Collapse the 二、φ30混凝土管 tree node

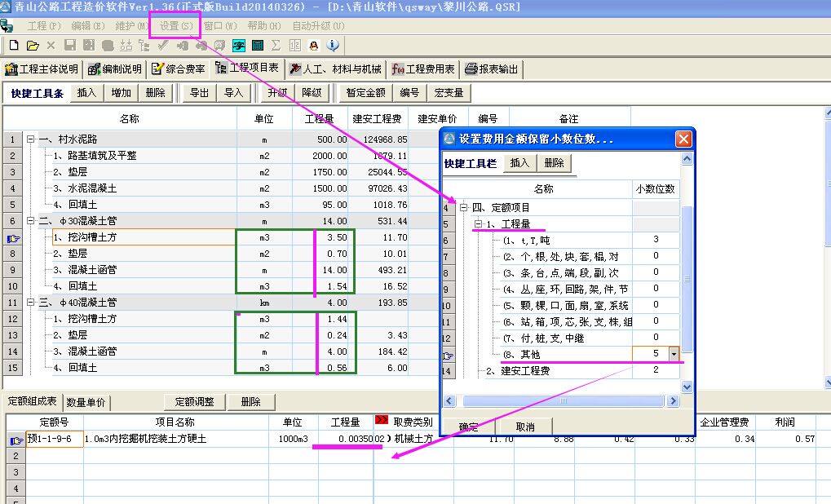31,221
